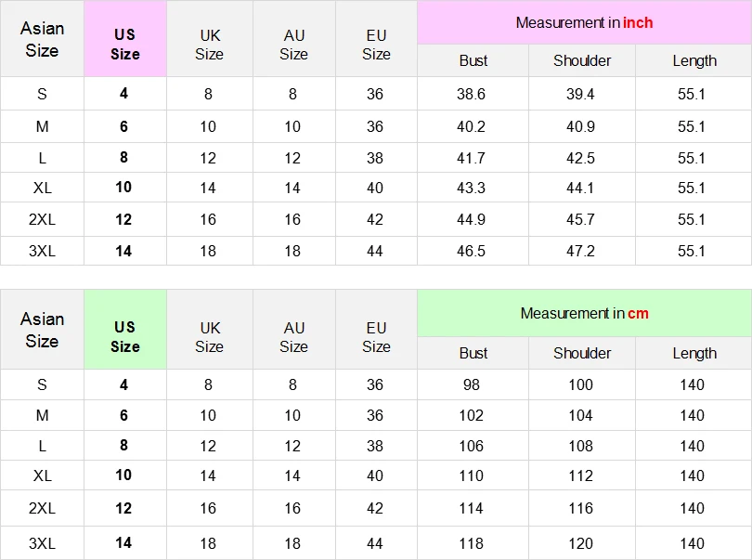Click the EU Size header of bottom table
The height and width of the screenshot is (560, 752).
point(377,337)
